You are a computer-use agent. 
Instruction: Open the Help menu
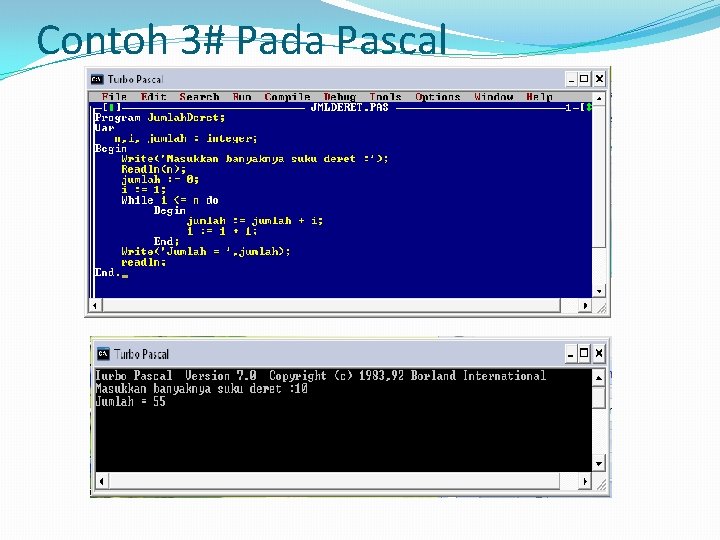[x=540, y=97]
